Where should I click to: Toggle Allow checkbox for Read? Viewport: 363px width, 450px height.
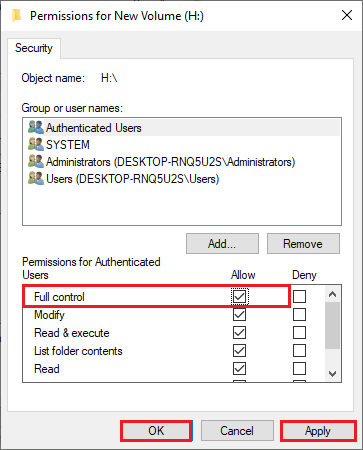[239, 368]
